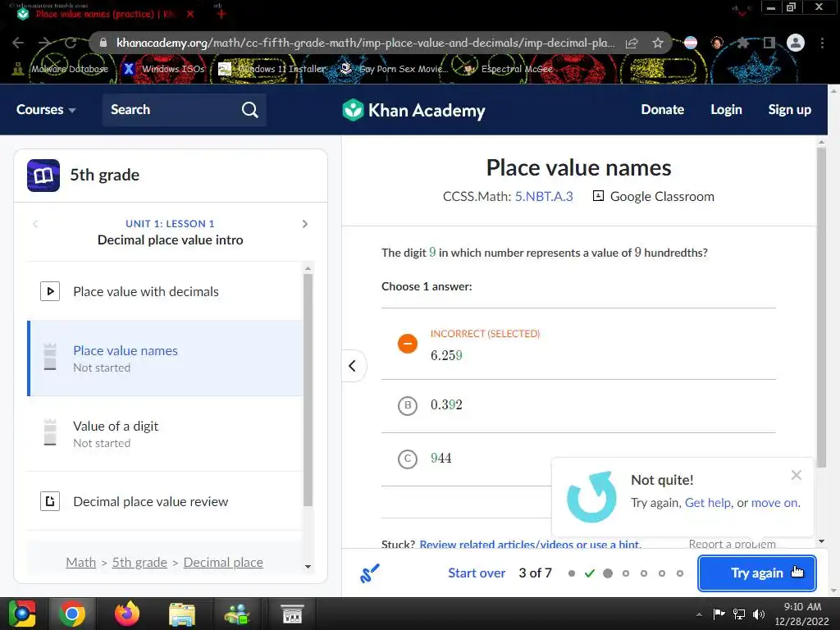
Task: Click Review related articles/videos or use a hint
Action: [530, 545]
